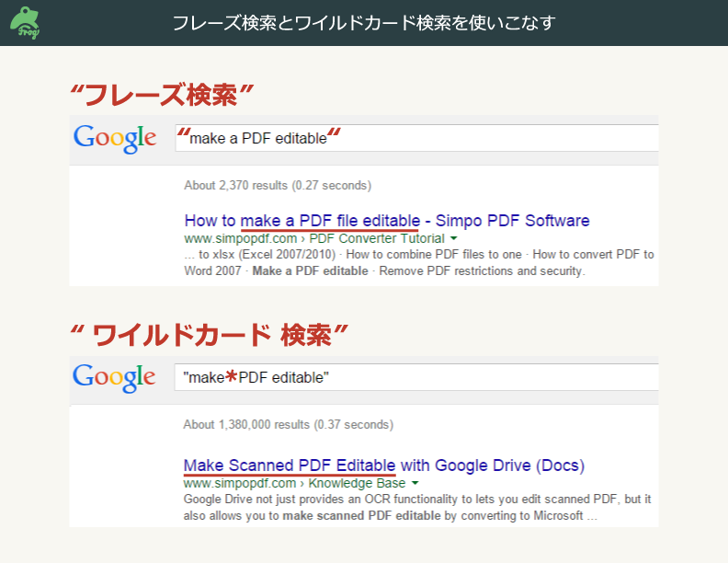Image resolution: width=728 pixels, height=563 pixels.
Task: Click the green frog logo icon
Action: click(x=25, y=22)
